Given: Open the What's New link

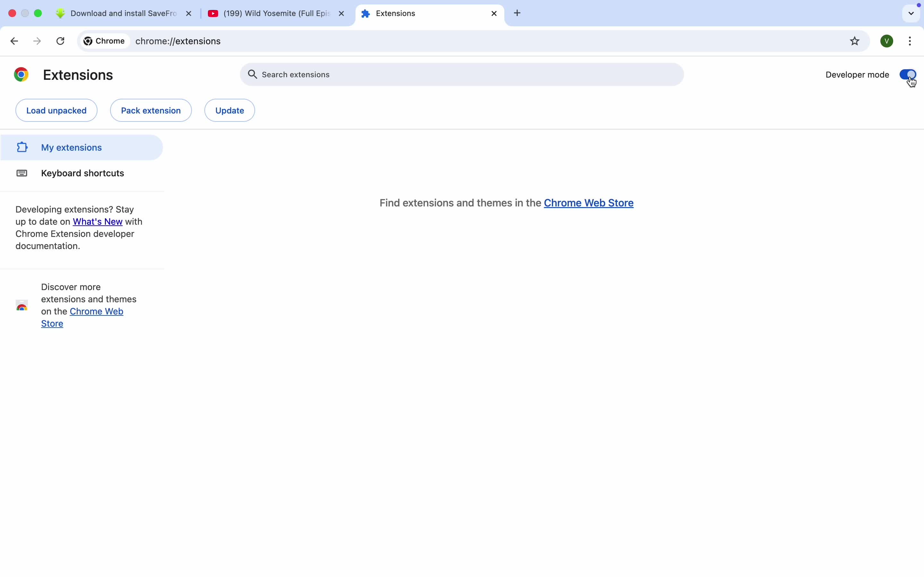Looking at the screenshot, I should [x=97, y=222].
